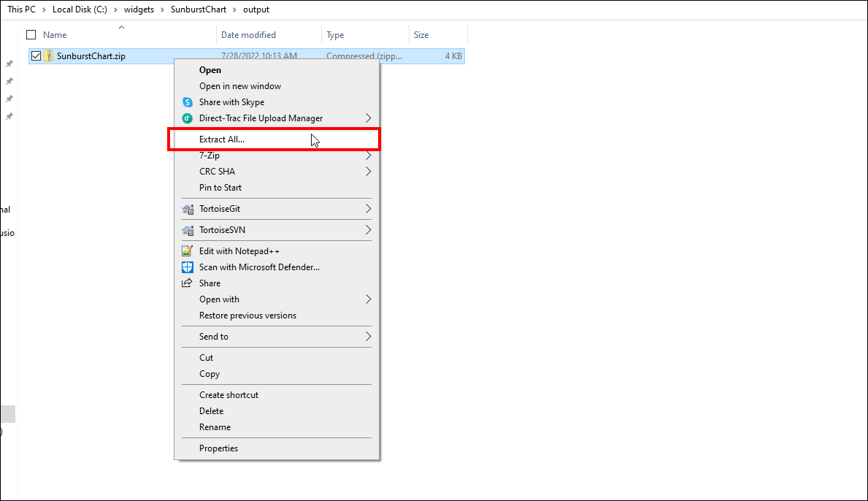Expand the CRC SHA submenu arrow
The image size is (868, 501).
[x=368, y=172]
